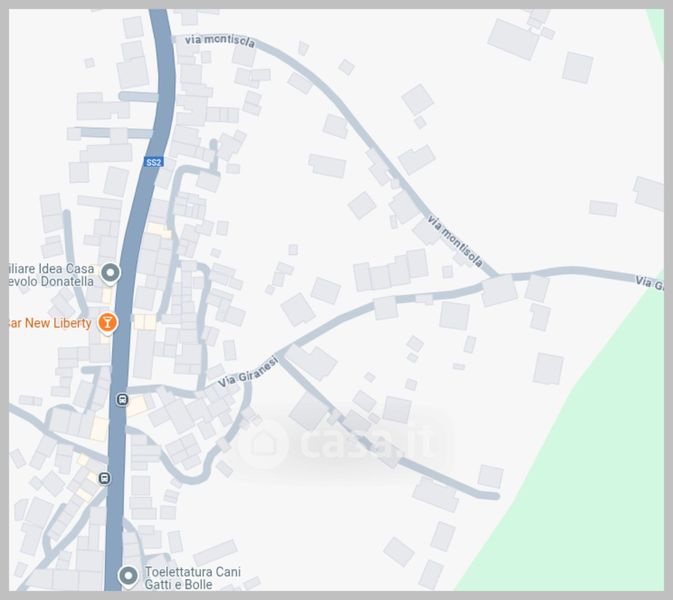
Task: Click the orange Bar New Liberty cocktail icon
Action: coord(107,322)
